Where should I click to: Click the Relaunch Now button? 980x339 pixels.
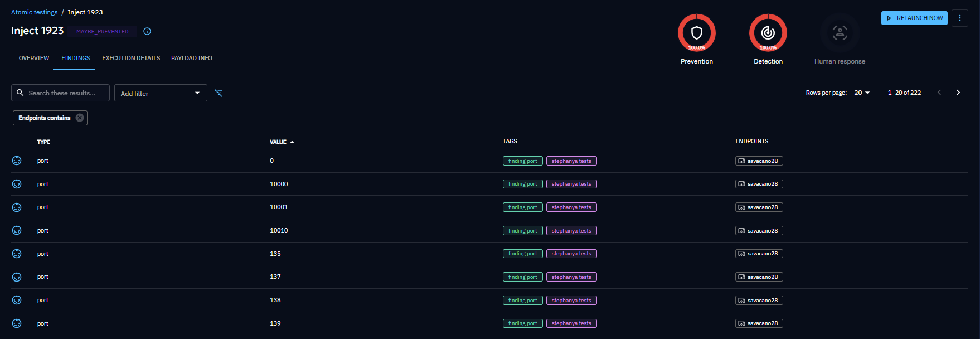point(914,18)
